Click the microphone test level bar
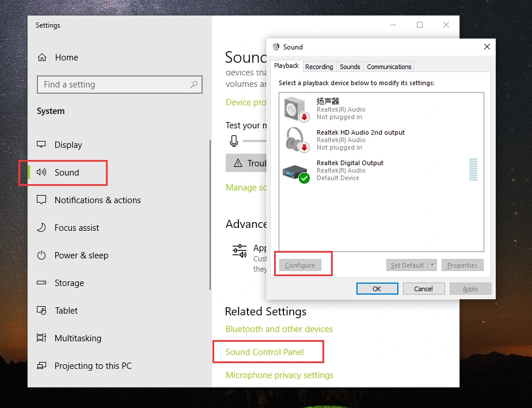This screenshot has height=408, width=532. [254, 141]
